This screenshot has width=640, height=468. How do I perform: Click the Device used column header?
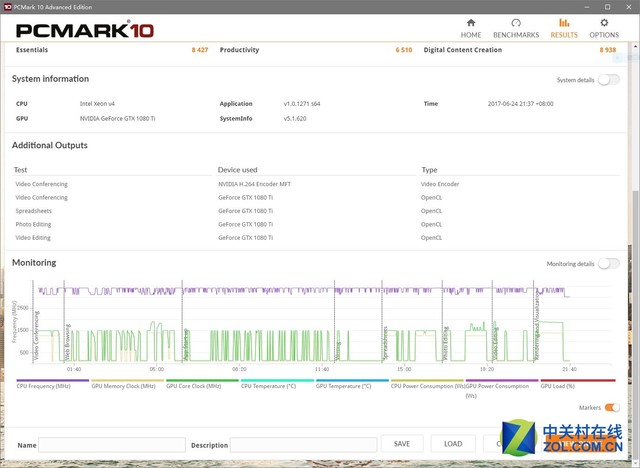click(x=238, y=170)
